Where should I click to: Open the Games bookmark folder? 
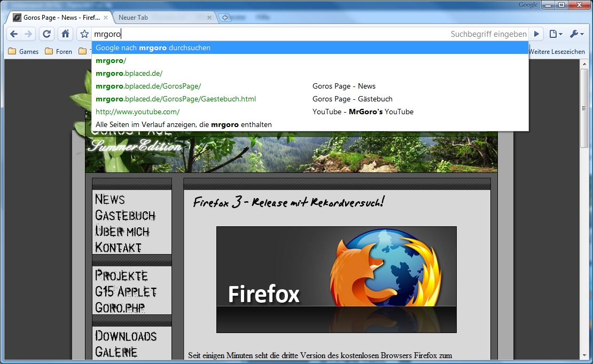click(24, 51)
